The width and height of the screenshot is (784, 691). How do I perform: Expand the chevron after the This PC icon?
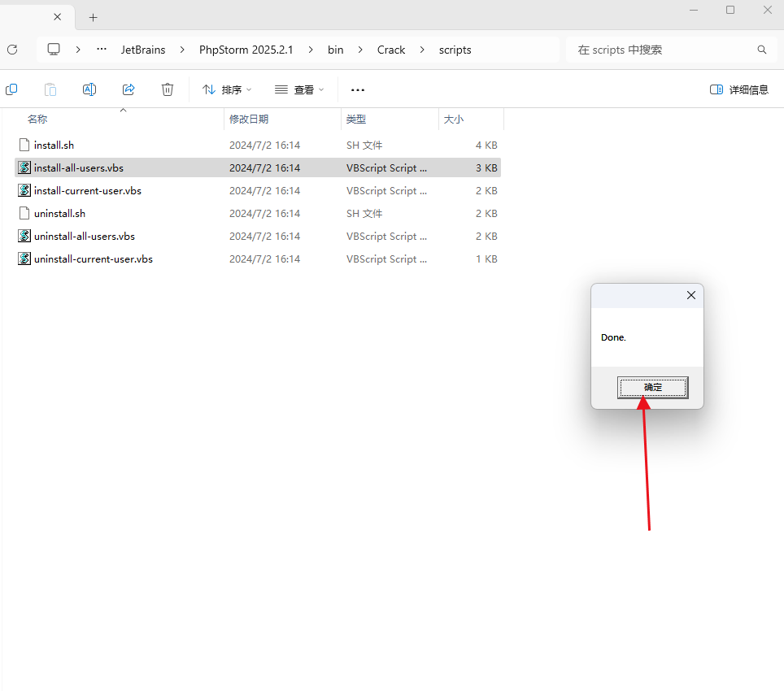click(x=78, y=50)
